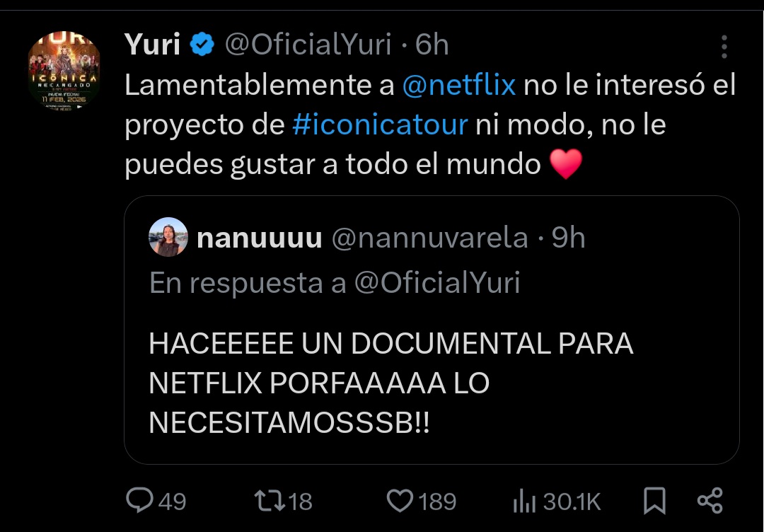Open the quoted tweet about the Netflix documental
764x532 pixels.
click(390, 383)
